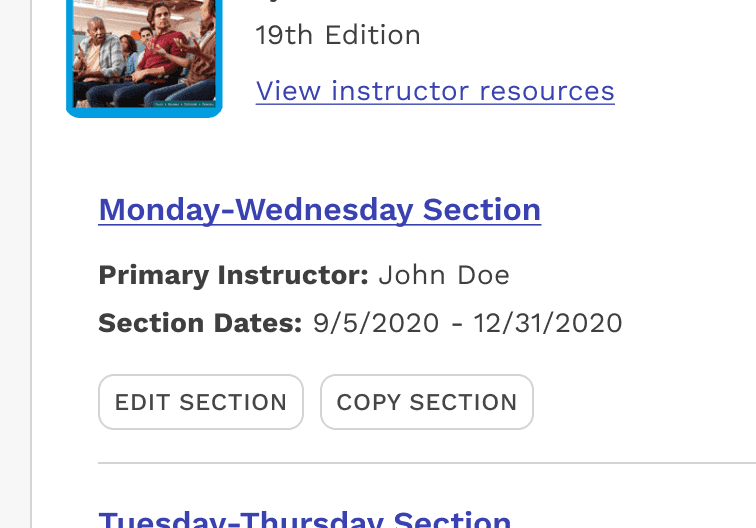
Task: Click the Section Dates label
Action: 200,323
